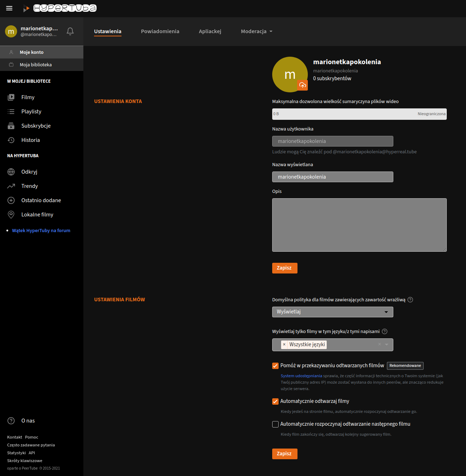The height and width of the screenshot is (476, 466).
Task: Click the Filmy videos icon
Action: point(11,97)
